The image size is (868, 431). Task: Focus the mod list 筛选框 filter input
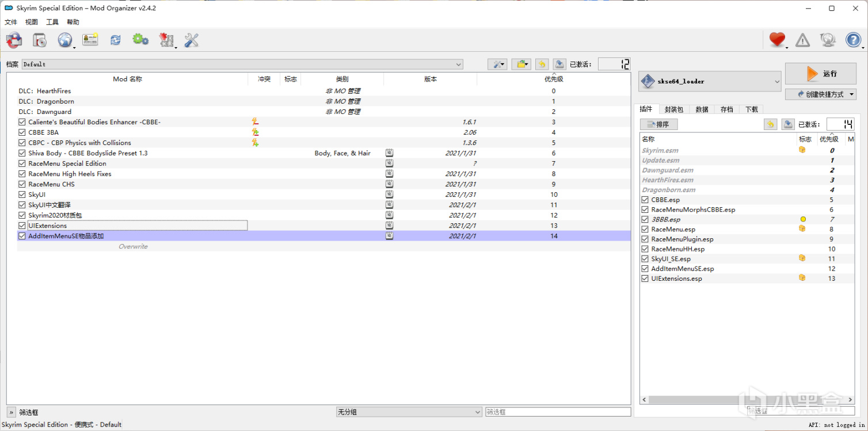[x=558, y=412]
